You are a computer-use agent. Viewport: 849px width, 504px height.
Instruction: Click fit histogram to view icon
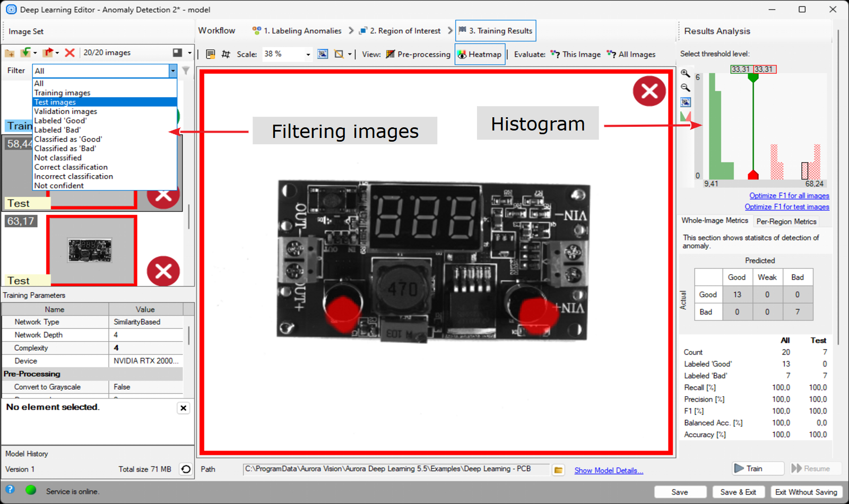[x=686, y=102]
